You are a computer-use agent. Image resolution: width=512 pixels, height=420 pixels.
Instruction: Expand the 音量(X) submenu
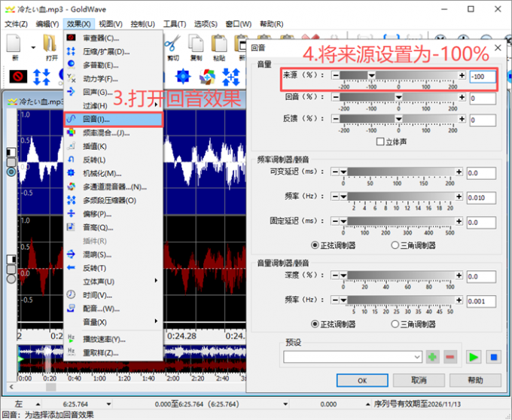click(x=156, y=321)
